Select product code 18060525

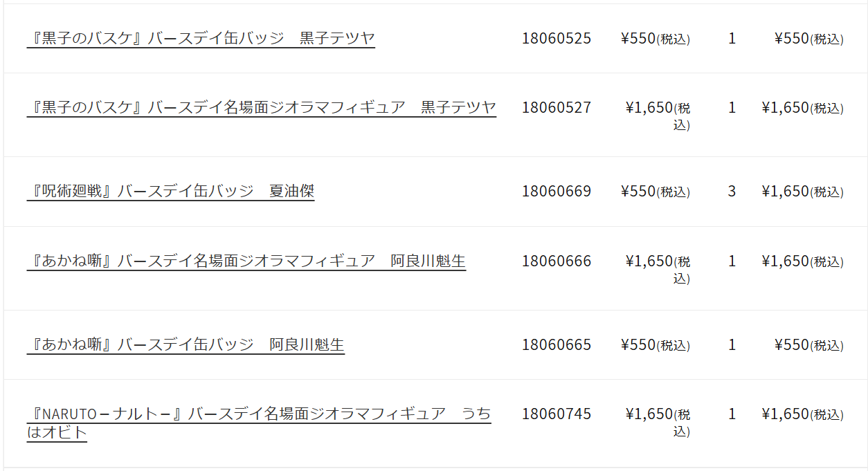557,38
